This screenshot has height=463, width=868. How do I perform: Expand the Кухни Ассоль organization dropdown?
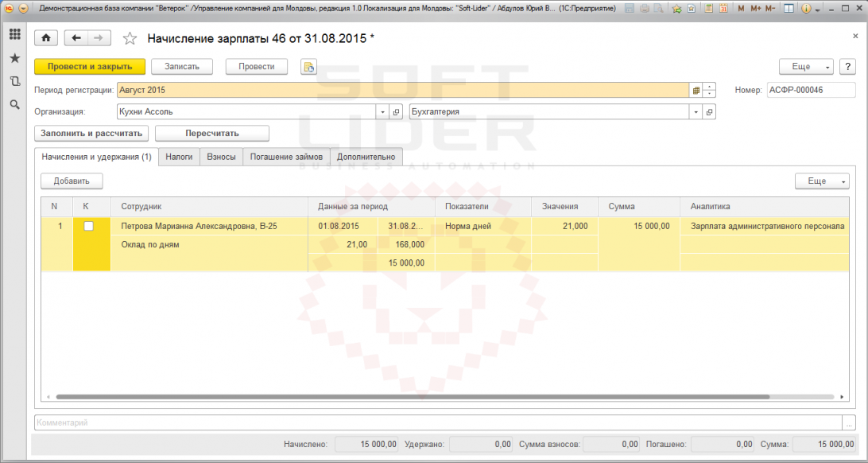point(382,112)
